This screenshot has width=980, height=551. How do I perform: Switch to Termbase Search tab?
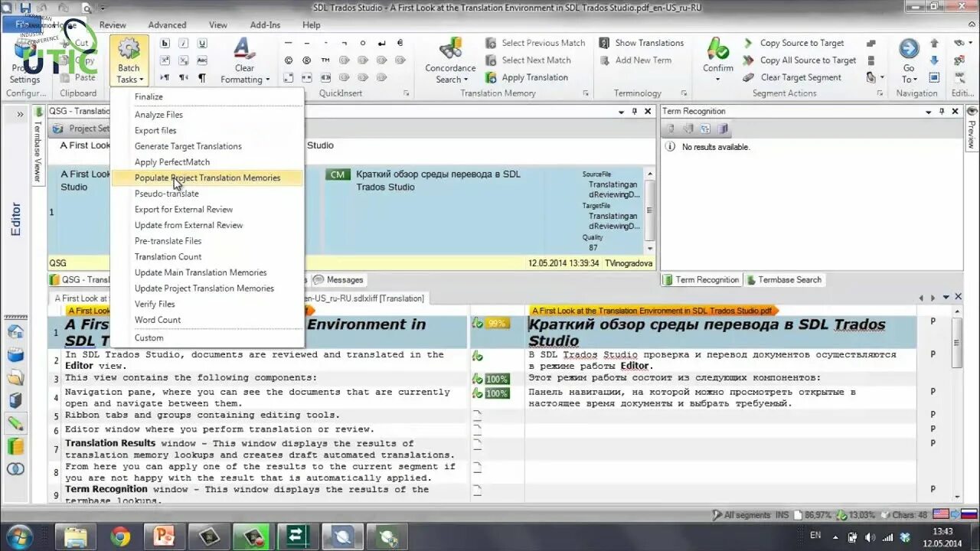[784, 280]
